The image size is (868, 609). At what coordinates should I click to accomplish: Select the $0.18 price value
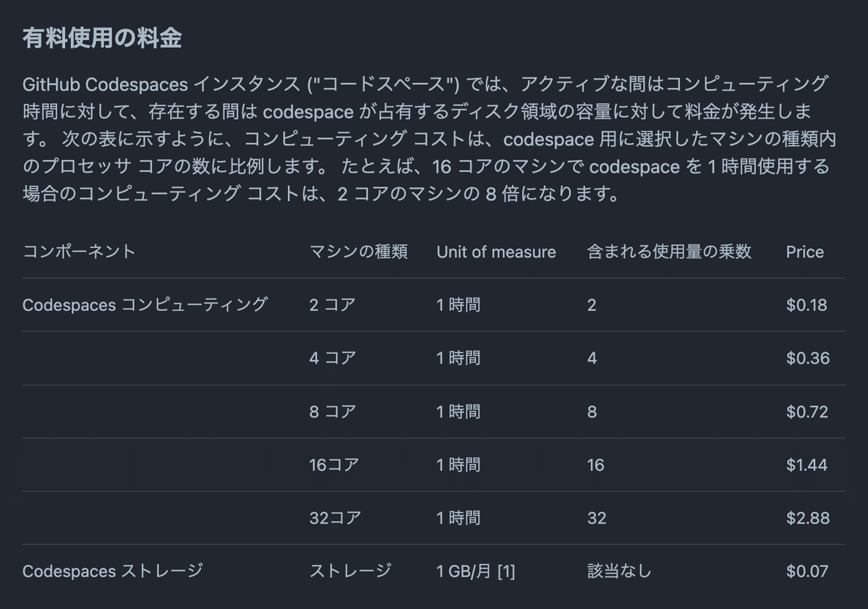806,304
